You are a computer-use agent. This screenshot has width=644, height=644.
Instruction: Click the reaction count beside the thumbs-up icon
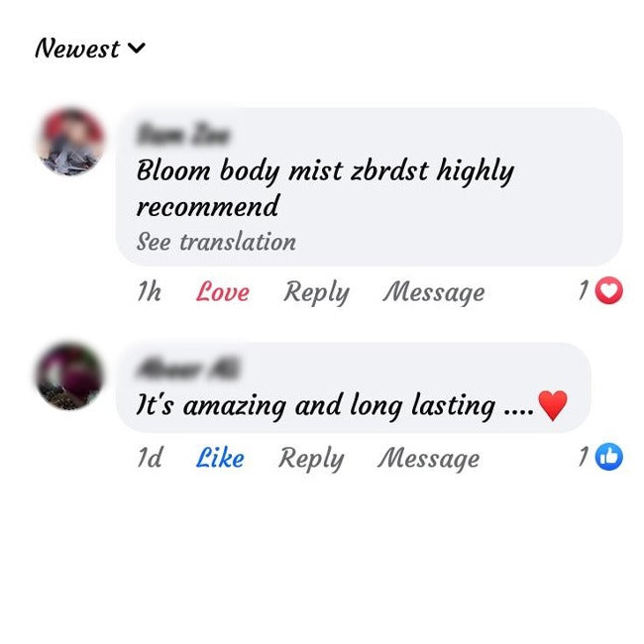[584, 457]
